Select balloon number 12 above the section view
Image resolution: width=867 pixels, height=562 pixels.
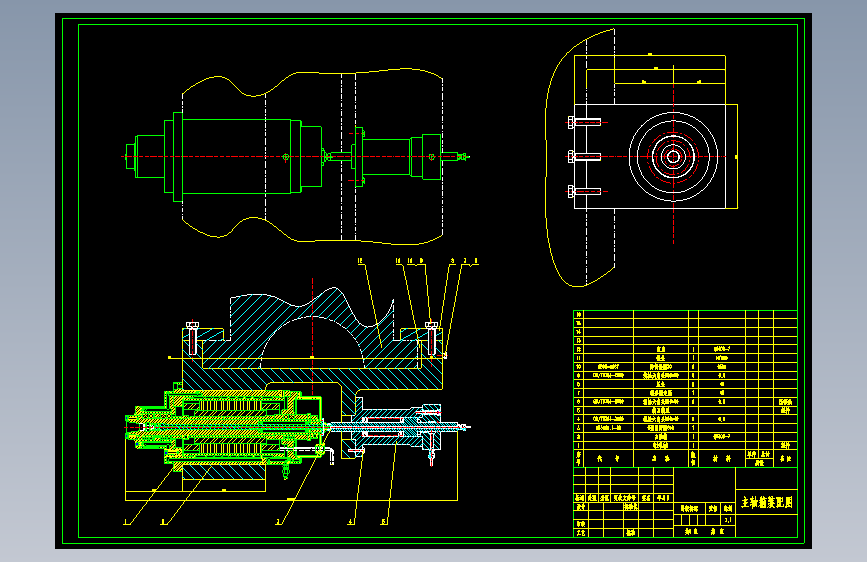pyautogui.click(x=360, y=261)
